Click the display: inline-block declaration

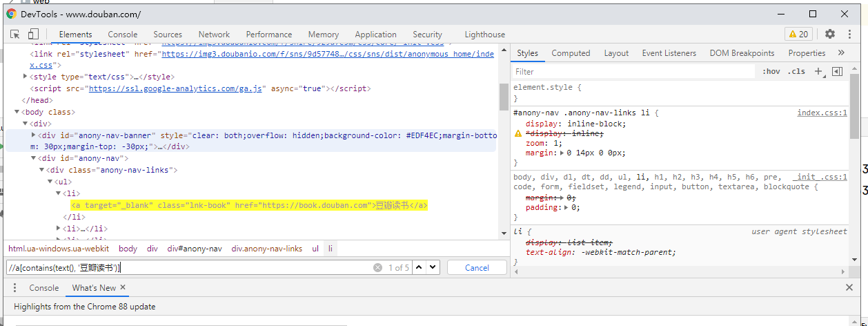575,124
